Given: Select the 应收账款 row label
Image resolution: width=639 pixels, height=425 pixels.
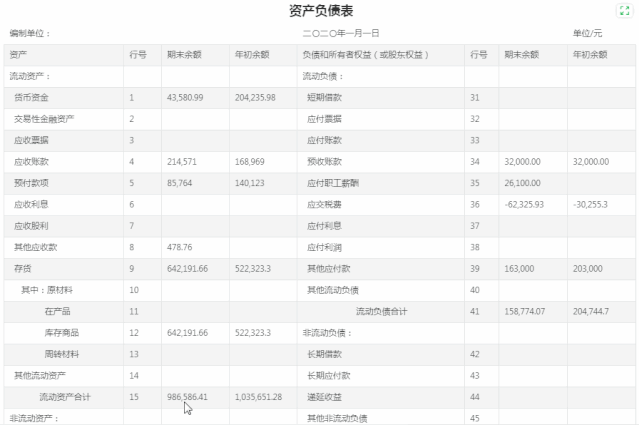Looking at the screenshot, I should (31, 162).
